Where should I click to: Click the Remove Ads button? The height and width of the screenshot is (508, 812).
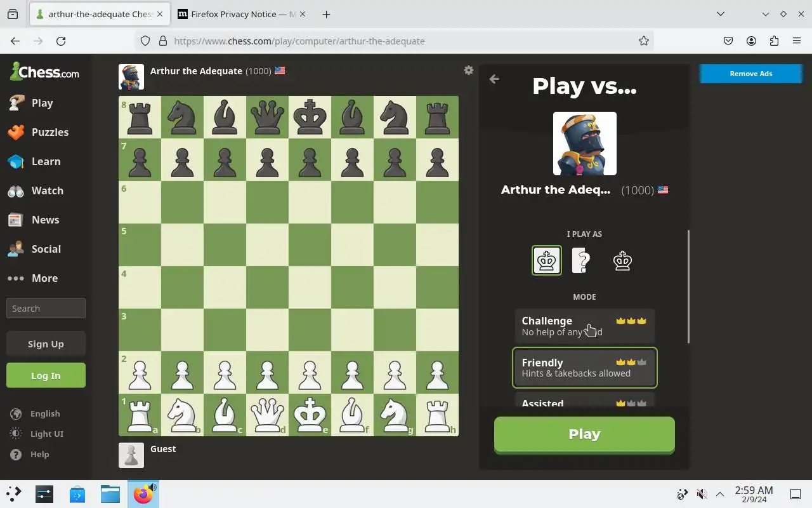pos(751,74)
